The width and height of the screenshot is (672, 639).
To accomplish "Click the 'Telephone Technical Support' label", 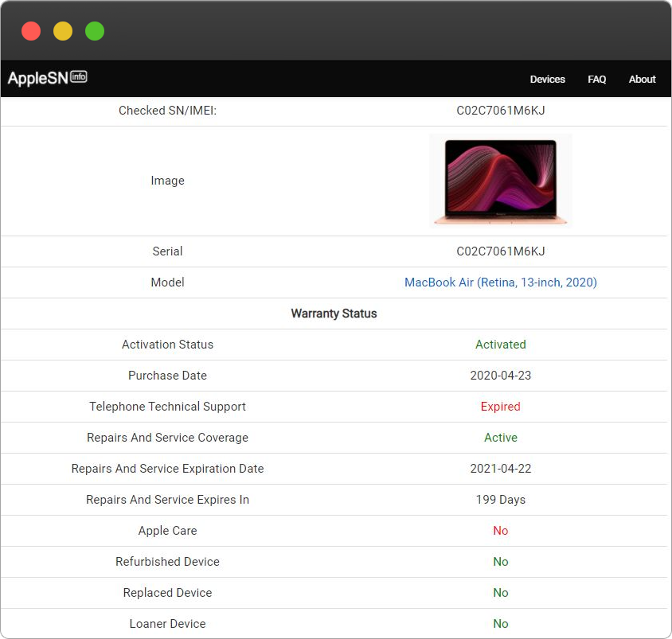I will pyautogui.click(x=167, y=407).
